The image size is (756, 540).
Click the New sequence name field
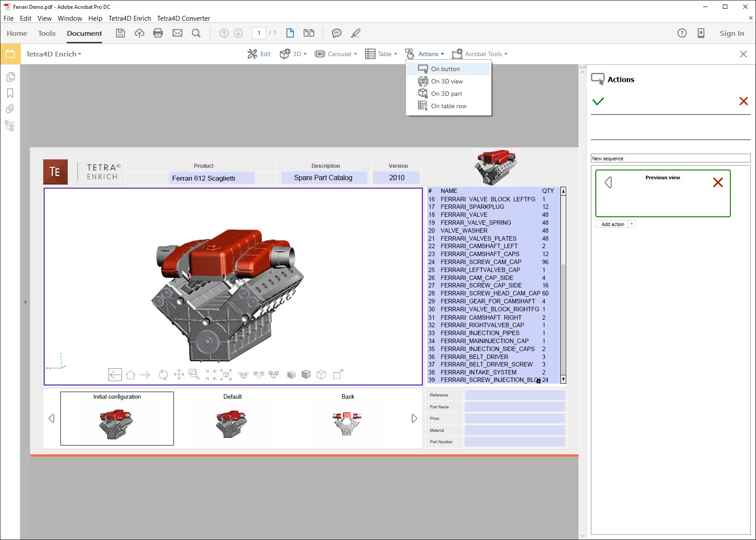click(670, 159)
